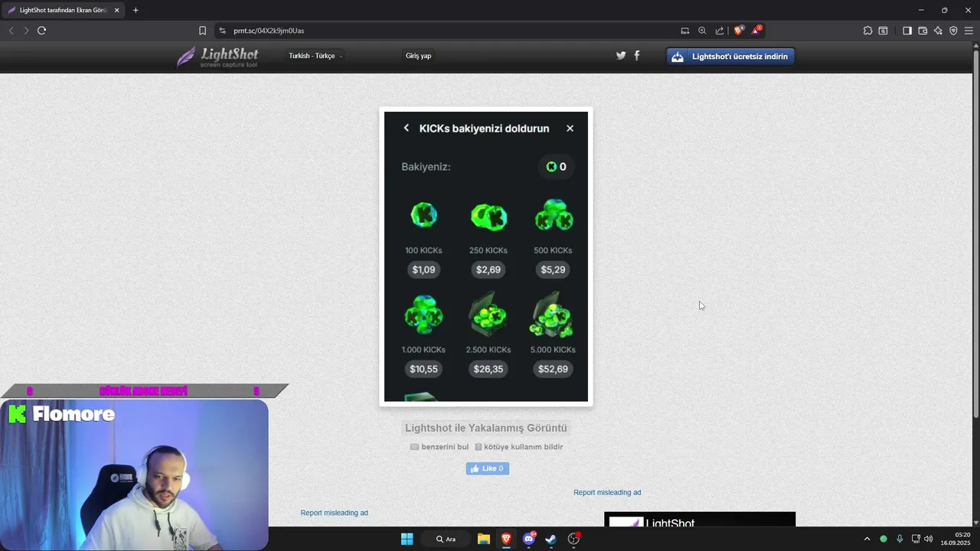Screen dimensions: 980x551
Task: Open File Explorer from taskbar
Action: pyautogui.click(x=484, y=539)
